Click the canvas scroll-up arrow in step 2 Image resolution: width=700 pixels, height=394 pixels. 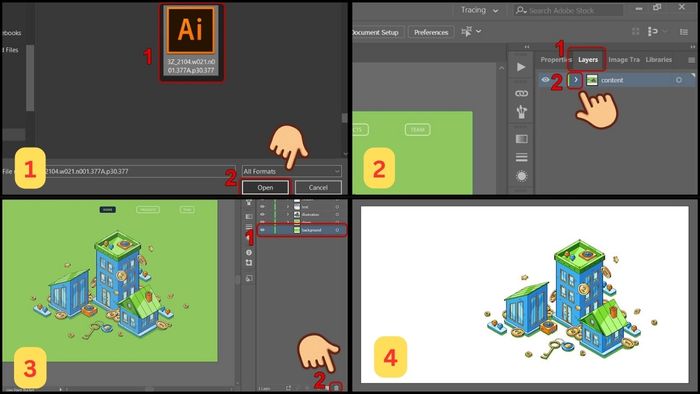click(501, 68)
